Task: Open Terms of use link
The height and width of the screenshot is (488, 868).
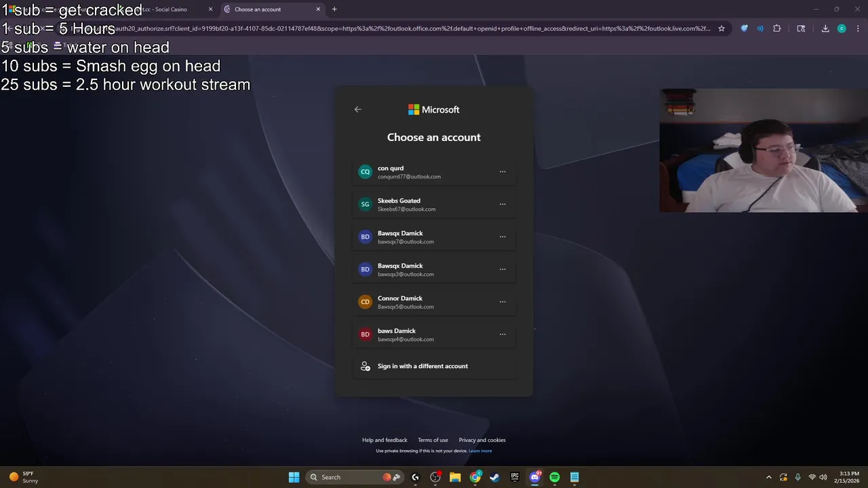Action: (x=433, y=440)
